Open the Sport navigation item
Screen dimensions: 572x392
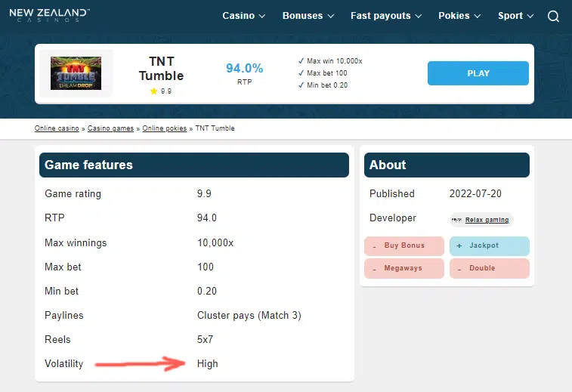pos(510,16)
